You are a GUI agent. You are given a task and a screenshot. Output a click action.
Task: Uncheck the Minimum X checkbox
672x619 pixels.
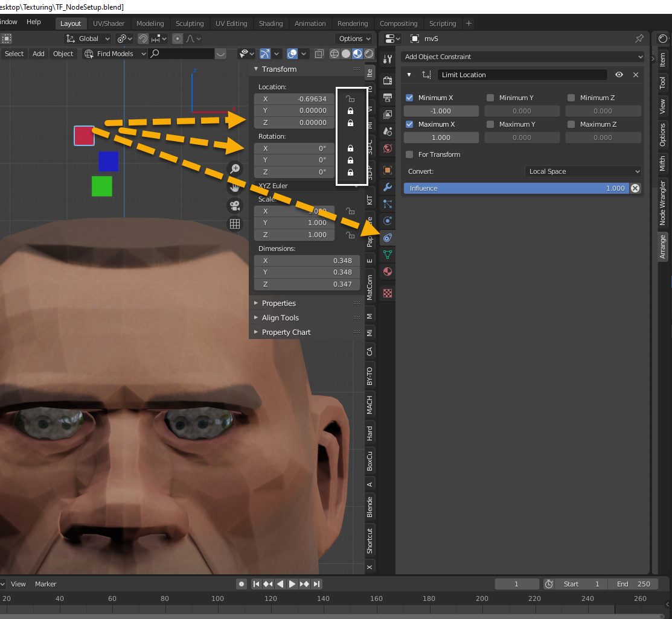pos(409,98)
